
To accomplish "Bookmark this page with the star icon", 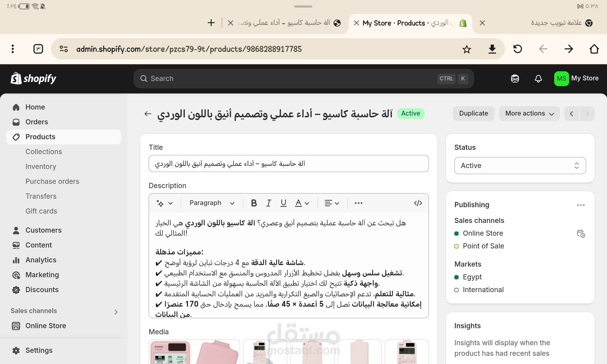I will tap(466, 49).
